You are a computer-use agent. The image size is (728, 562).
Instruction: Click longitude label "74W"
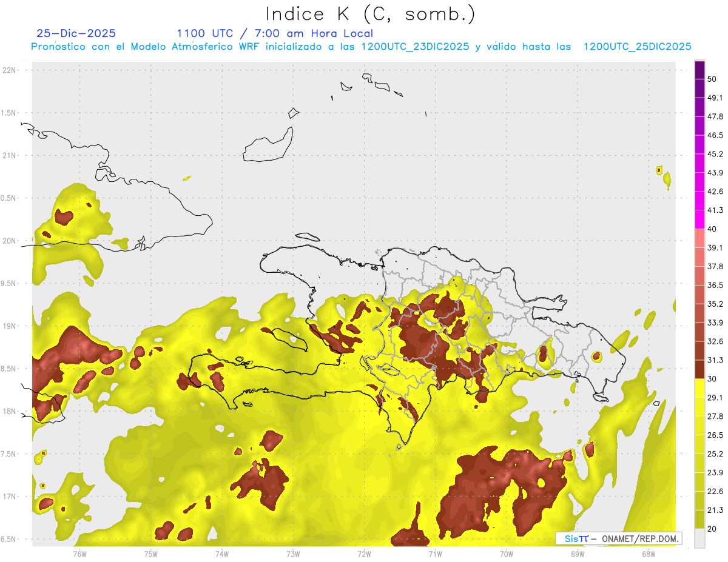coord(221,554)
